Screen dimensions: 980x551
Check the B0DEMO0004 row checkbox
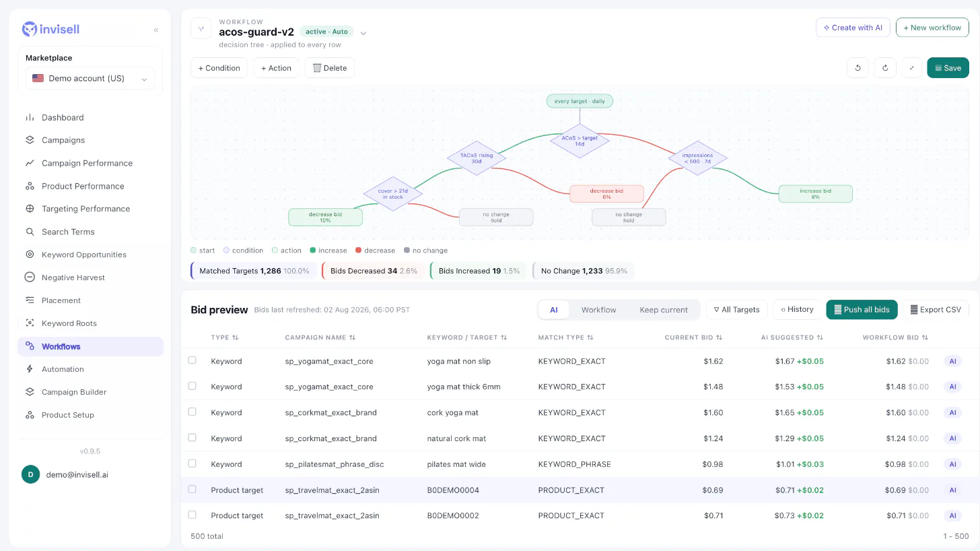pos(192,489)
